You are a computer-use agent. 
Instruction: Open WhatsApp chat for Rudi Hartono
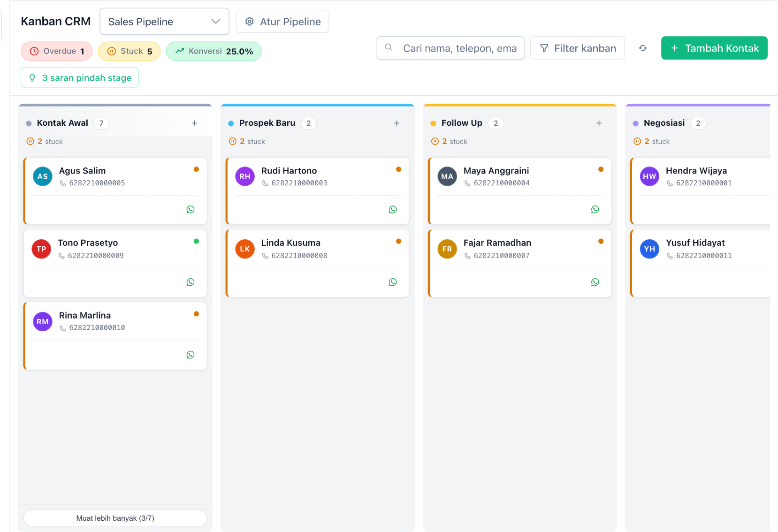(x=393, y=210)
